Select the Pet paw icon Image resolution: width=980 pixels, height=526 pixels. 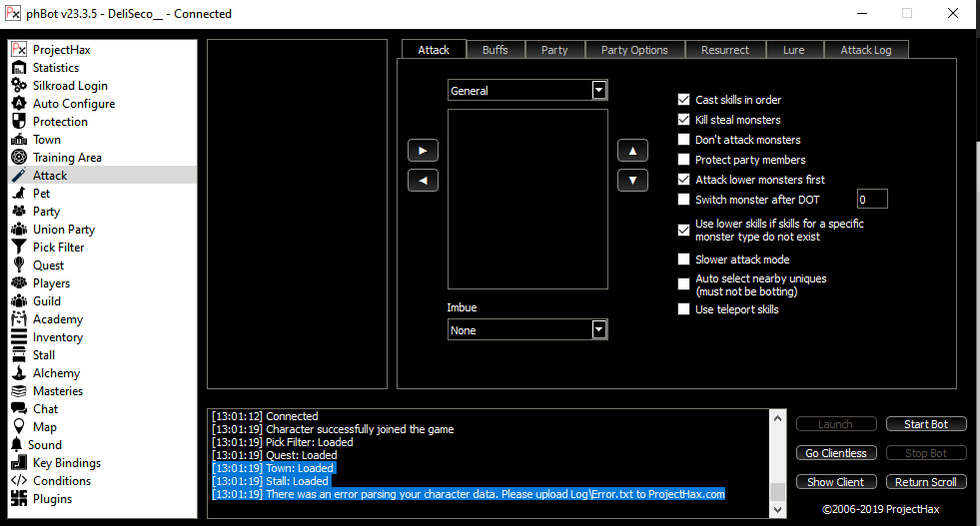coord(18,194)
